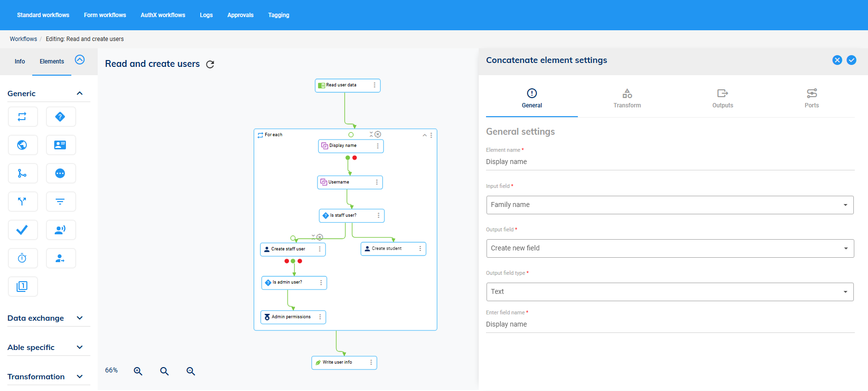Click the filter lines element icon
Screen dimensions: 868x391
[61, 202]
